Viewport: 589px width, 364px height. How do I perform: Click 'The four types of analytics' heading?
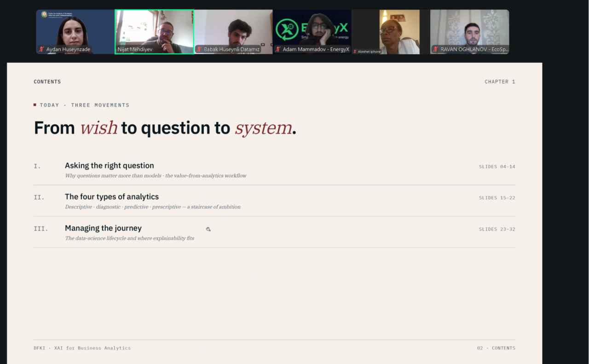click(x=112, y=197)
